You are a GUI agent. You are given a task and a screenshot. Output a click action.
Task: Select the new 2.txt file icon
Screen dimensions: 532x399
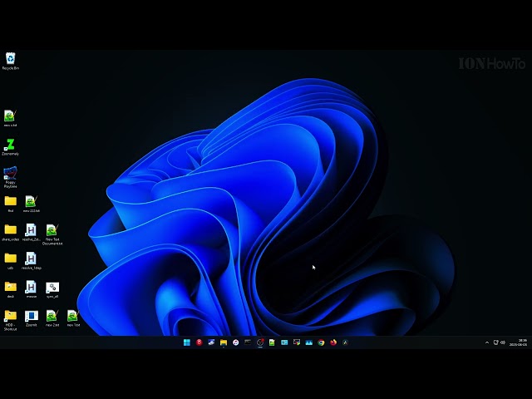tap(52, 318)
